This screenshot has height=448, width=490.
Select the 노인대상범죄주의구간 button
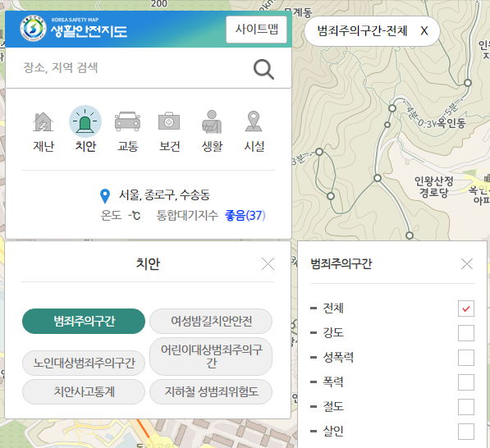click(x=84, y=363)
